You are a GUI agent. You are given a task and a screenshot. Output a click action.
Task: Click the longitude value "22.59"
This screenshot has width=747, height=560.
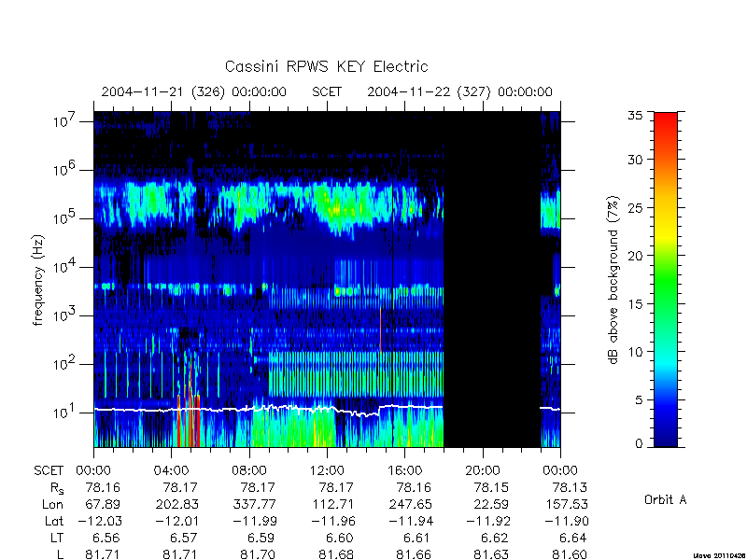tap(491, 504)
